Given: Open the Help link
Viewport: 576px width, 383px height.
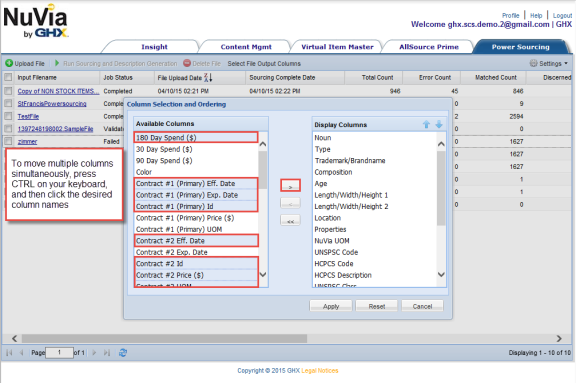Looking at the screenshot, I should pos(536,15).
